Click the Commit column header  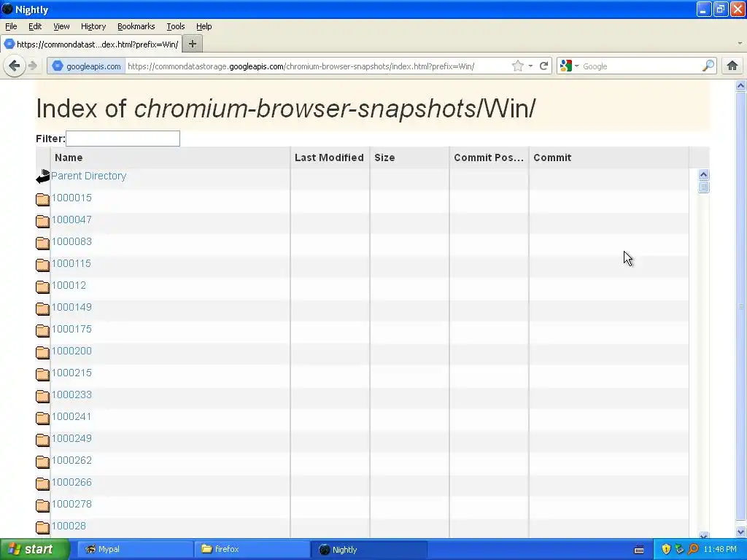click(x=609, y=157)
